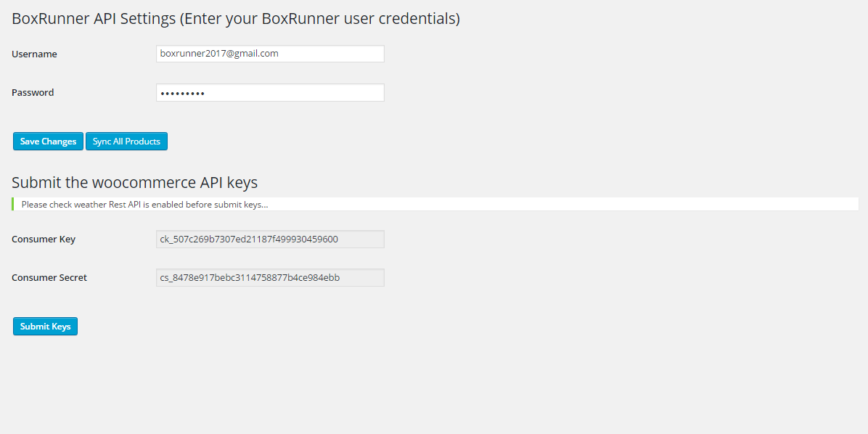Click the Password label
The image size is (868, 434).
(x=33, y=92)
